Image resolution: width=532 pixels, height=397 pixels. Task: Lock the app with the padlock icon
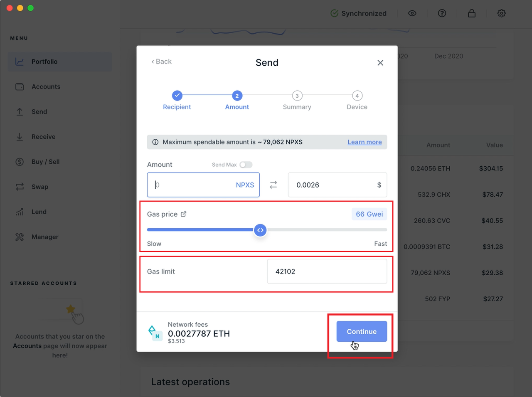pyautogui.click(x=472, y=13)
